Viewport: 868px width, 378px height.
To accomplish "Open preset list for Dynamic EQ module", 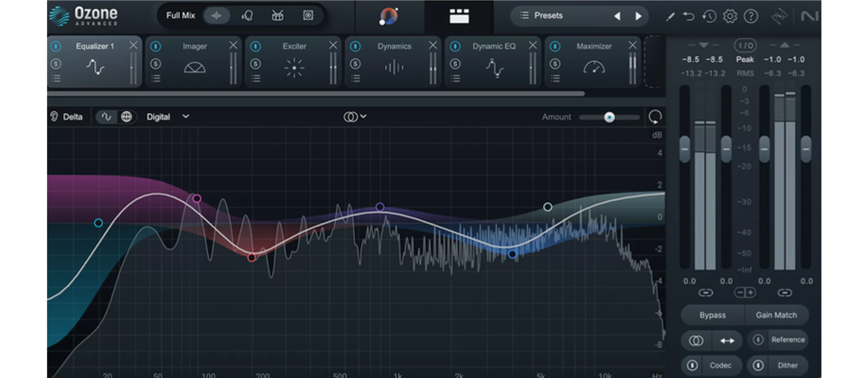I will point(456,78).
